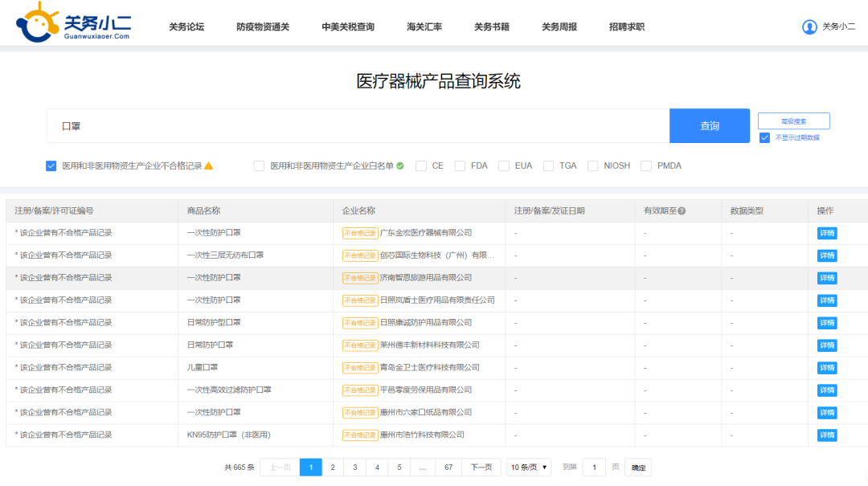Click 详情 for 济南智恩旅游用品有限公司

point(827,278)
